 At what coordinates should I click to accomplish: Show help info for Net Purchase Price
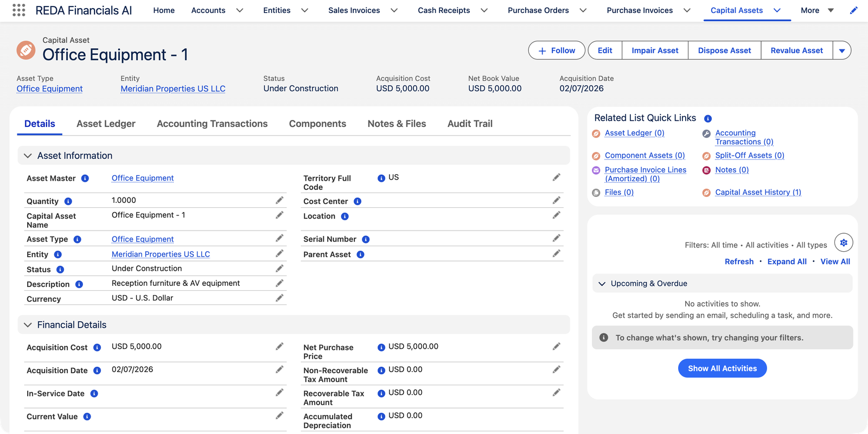click(381, 347)
